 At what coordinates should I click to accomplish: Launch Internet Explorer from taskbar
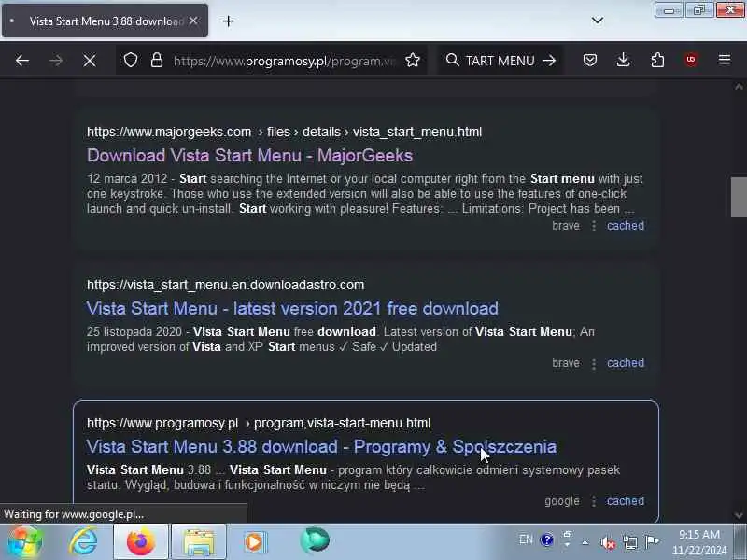tap(84, 542)
